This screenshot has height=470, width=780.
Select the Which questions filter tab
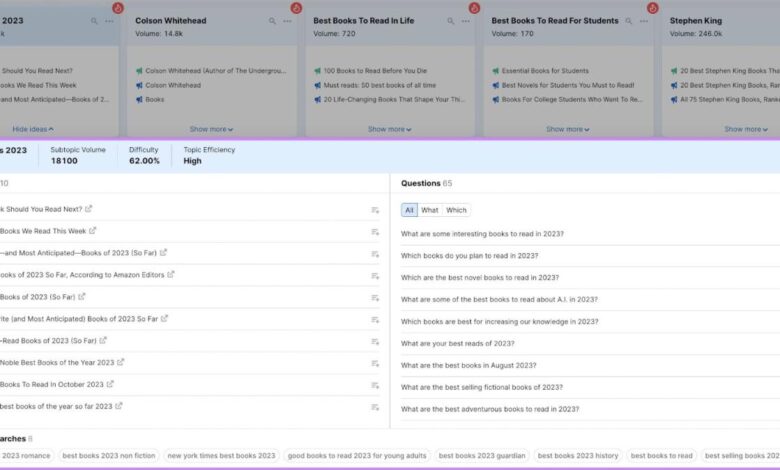click(x=456, y=210)
